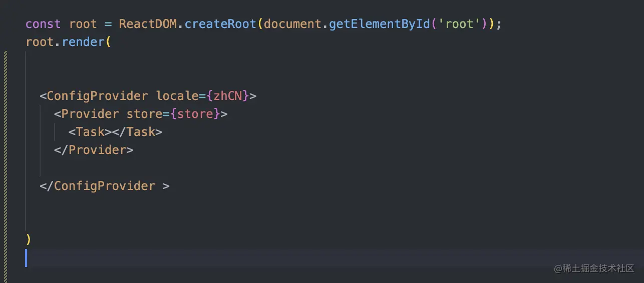Viewport: 644px width, 283px height.
Task: Place the cursor on 'createRoot' method
Action: tap(221, 24)
